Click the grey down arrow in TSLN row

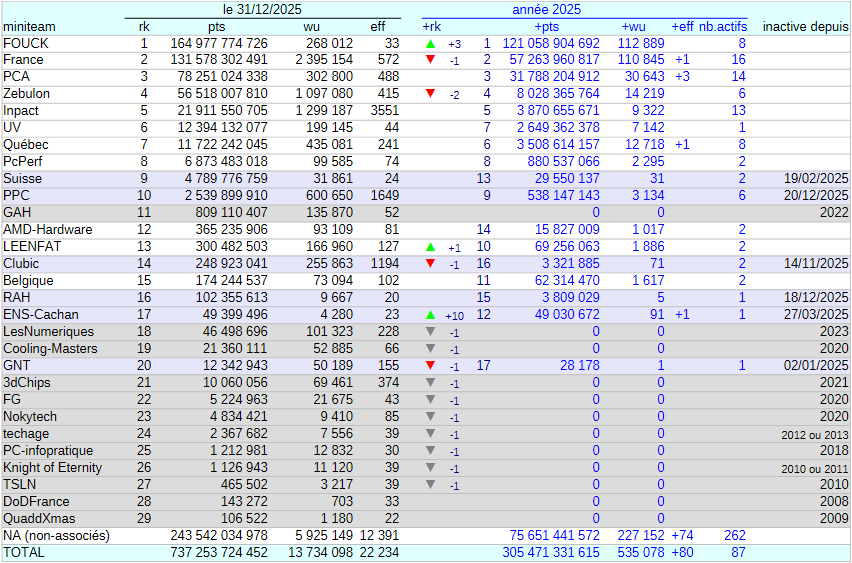coord(430,484)
